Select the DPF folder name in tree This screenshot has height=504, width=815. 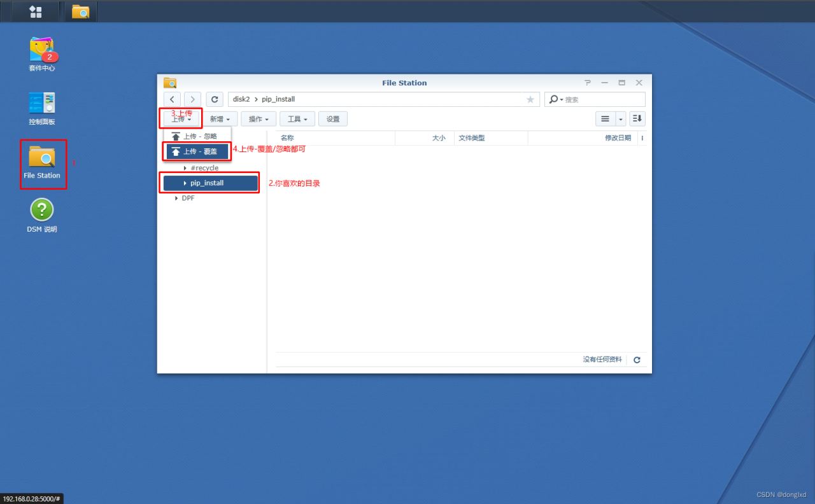pos(188,199)
